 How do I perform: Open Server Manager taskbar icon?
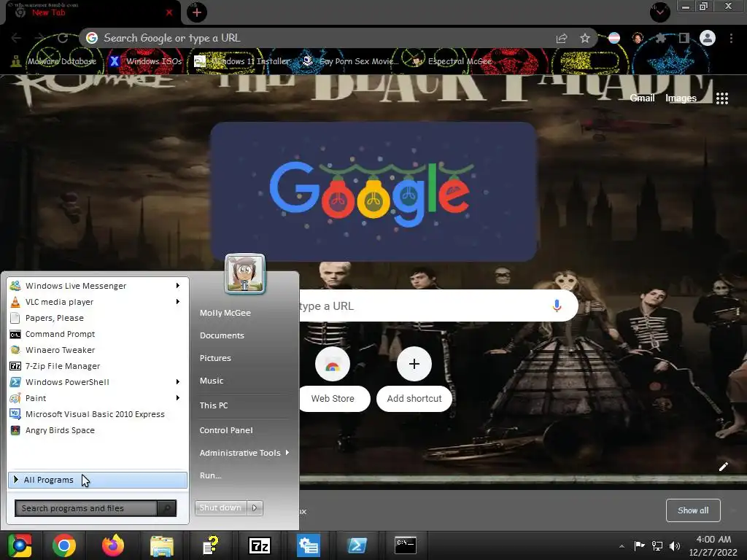(309, 545)
